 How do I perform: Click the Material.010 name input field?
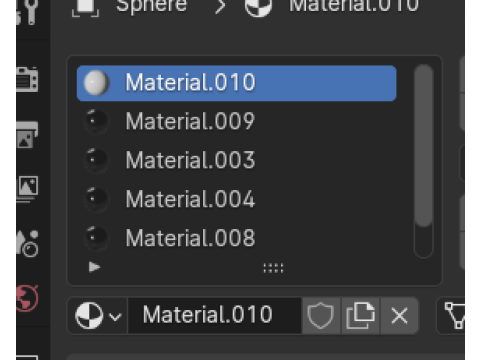click(x=215, y=315)
